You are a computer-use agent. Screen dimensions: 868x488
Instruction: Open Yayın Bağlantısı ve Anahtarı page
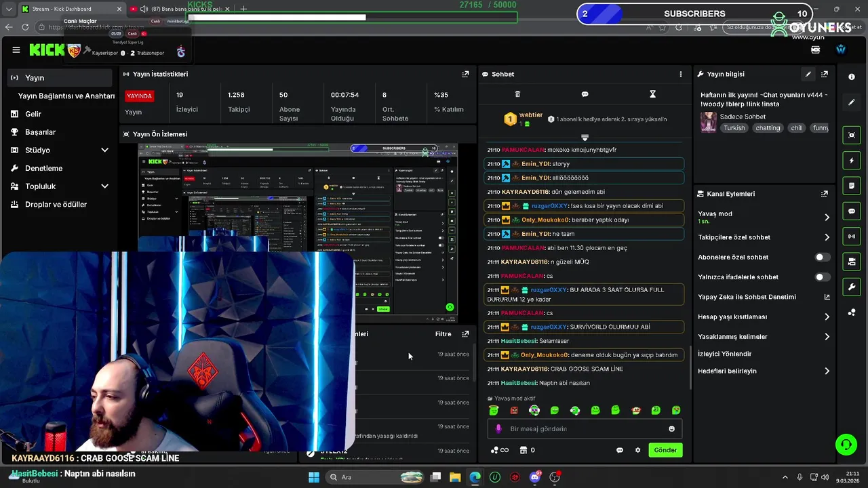click(x=66, y=96)
